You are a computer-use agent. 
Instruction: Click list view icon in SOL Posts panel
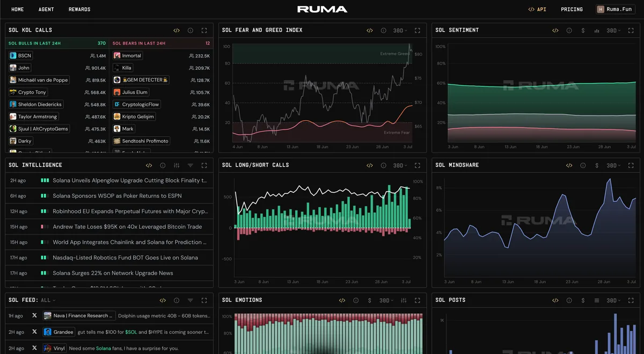[x=597, y=300]
